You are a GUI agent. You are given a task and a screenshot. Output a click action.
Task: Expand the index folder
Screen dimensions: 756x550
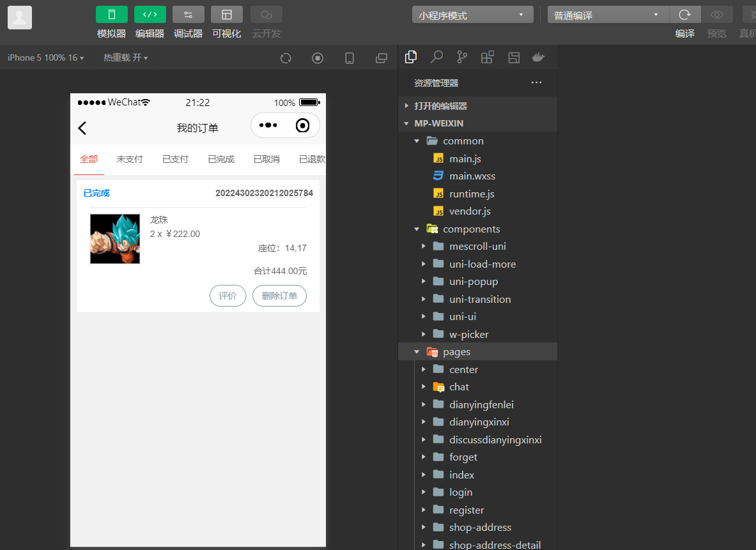pyautogui.click(x=478, y=475)
